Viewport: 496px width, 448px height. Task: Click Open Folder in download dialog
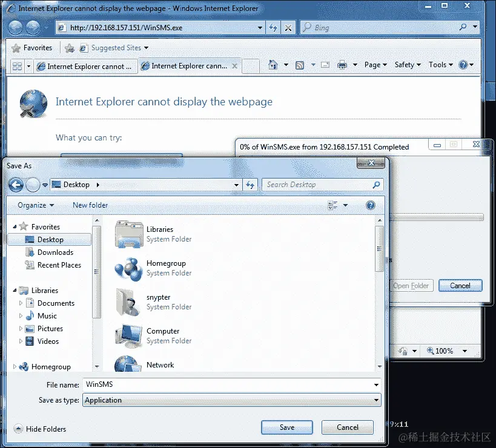(x=411, y=286)
